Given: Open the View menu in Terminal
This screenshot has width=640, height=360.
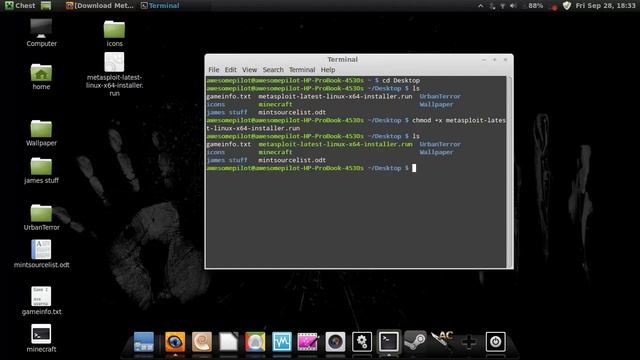Looking at the screenshot, I should coord(249,70).
